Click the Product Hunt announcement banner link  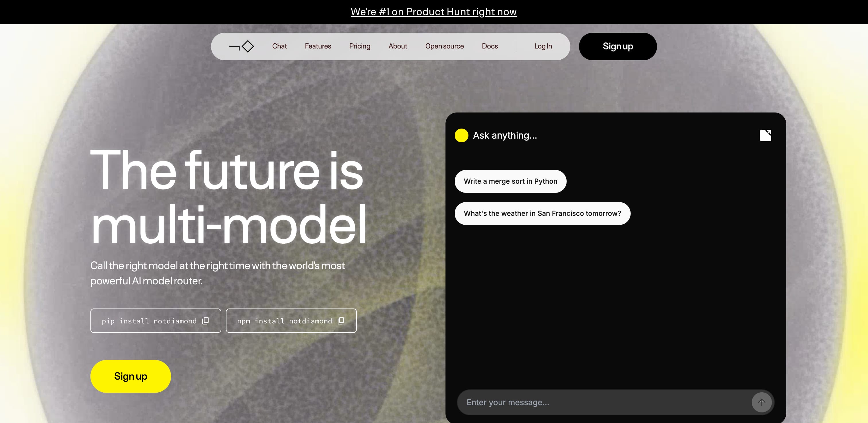[433, 11]
